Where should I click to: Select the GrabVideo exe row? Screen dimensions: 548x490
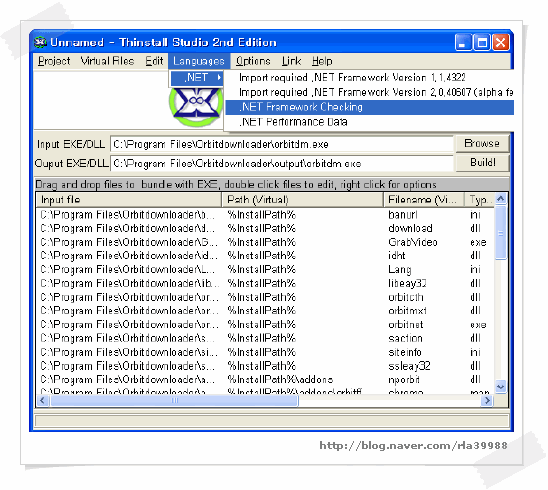pos(265,242)
